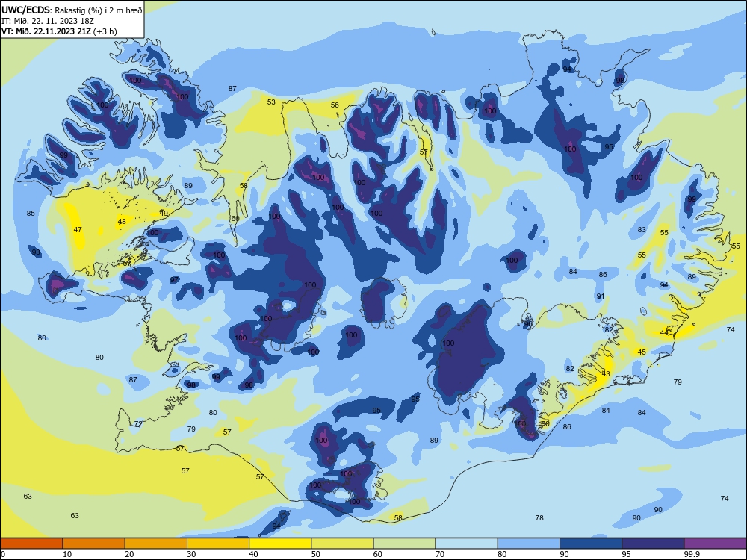Click the 85 humidity value offshore west

point(31,214)
